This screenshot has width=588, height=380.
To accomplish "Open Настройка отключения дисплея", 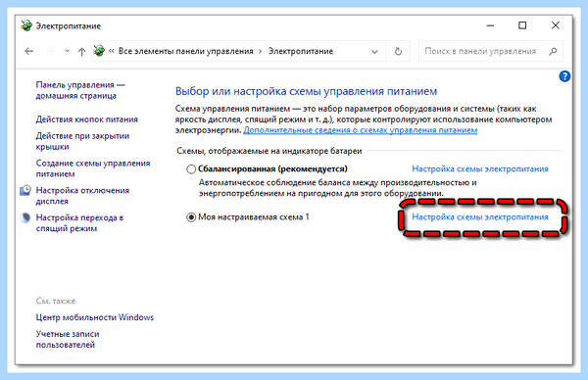I will (x=82, y=196).
